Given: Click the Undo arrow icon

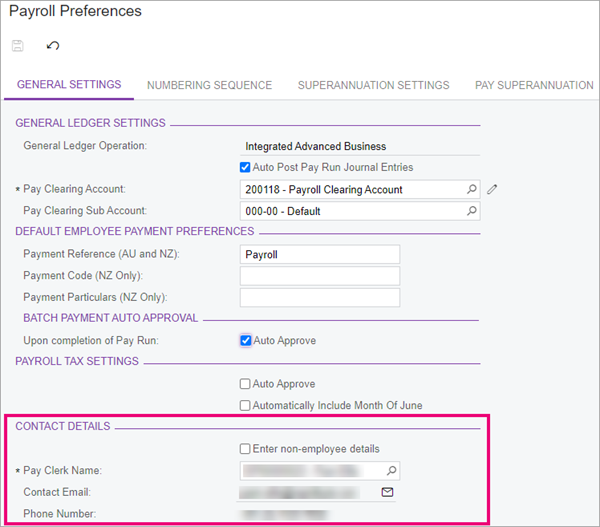Looking at the screenshot, I should point(53,46).
